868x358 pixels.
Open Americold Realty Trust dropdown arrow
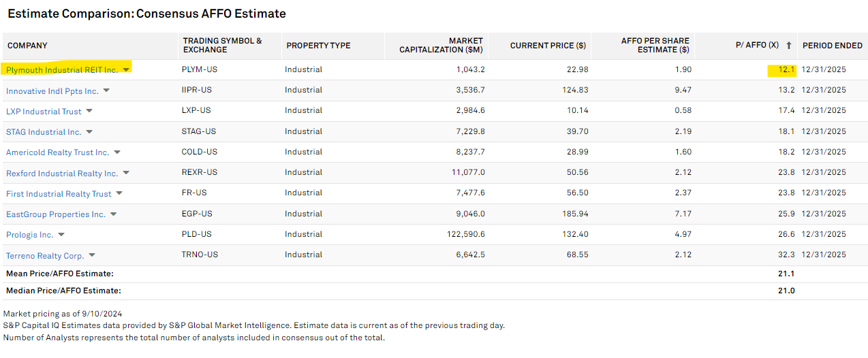117,152
